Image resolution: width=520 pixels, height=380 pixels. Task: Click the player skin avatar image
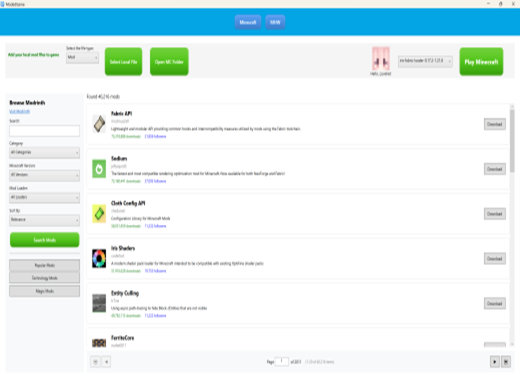coord(381,59)
